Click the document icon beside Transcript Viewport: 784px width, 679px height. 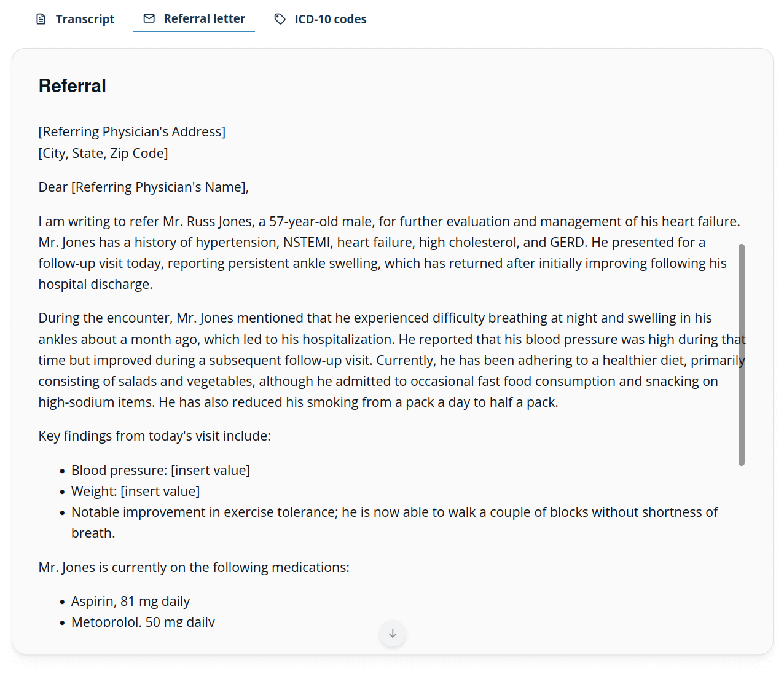coord(41,18)
